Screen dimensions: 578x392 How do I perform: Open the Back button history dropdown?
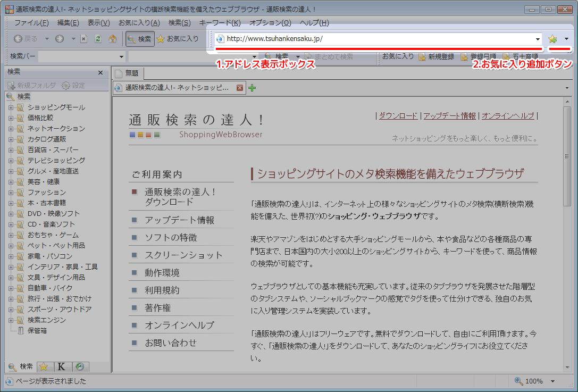pyautogui.click(x=47, y=39)
